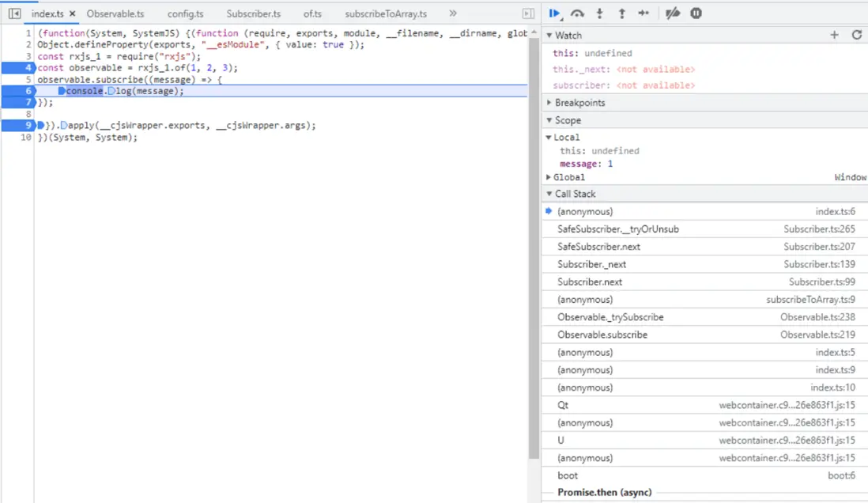Viewport: 868px width, 503px height.
Task: Step over next function call
Action: click(x=578, y=13)
